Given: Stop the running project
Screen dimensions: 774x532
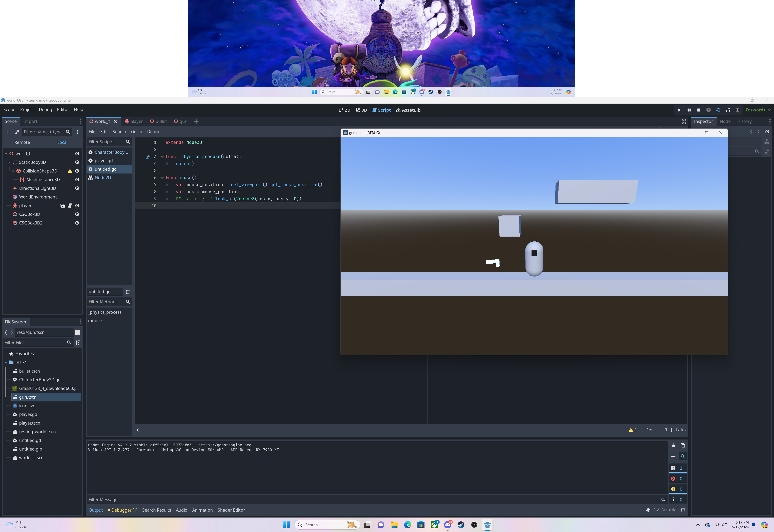Looking at the screenshot, I should pyautogui.click(x=699, y=110).
